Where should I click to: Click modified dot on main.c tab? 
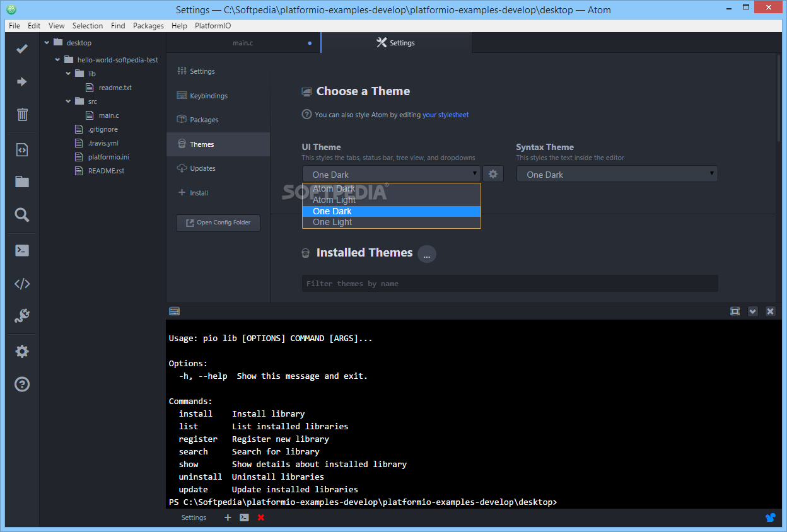(x=310, y=43)
